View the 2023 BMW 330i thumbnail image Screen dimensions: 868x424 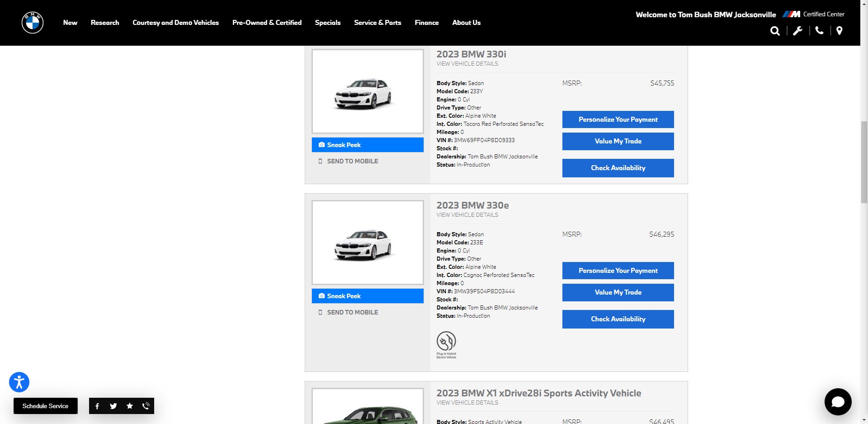pyautogui.click(x=368, y=91)
